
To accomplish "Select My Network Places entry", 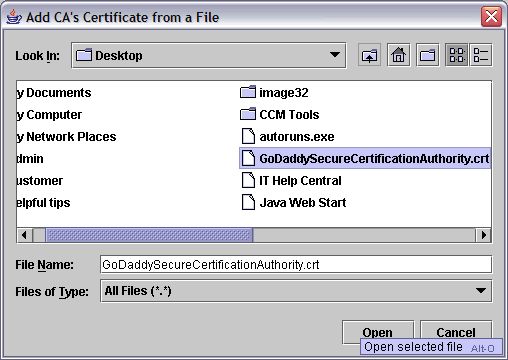I will [x=67, y=136].
